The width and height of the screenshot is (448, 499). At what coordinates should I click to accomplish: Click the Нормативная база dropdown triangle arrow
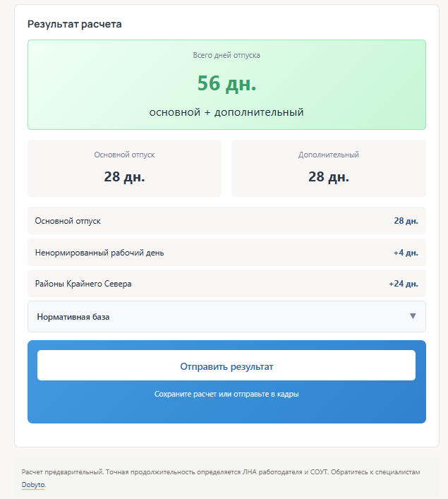pos(413,316)
